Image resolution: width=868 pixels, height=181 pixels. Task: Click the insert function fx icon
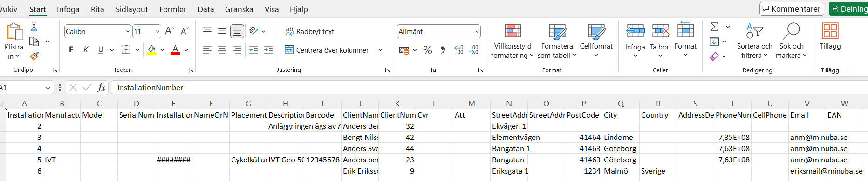point(101,87)
